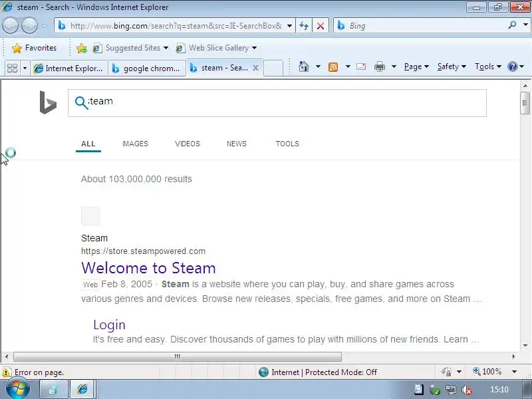Click the Bing logo on the page
The width and height of the screenshot is (532, 399).
point(48,102)
